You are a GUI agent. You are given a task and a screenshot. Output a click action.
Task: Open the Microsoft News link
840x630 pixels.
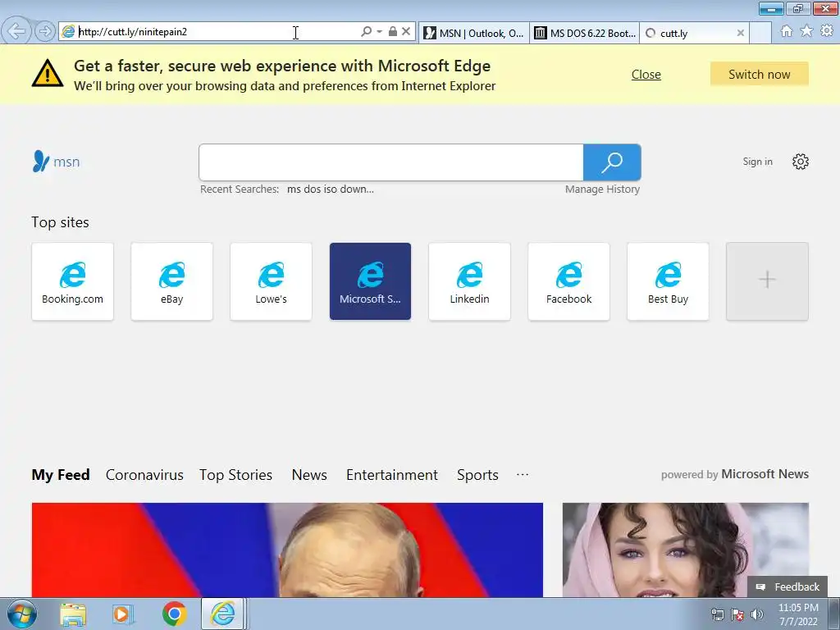tap(765, 474)
